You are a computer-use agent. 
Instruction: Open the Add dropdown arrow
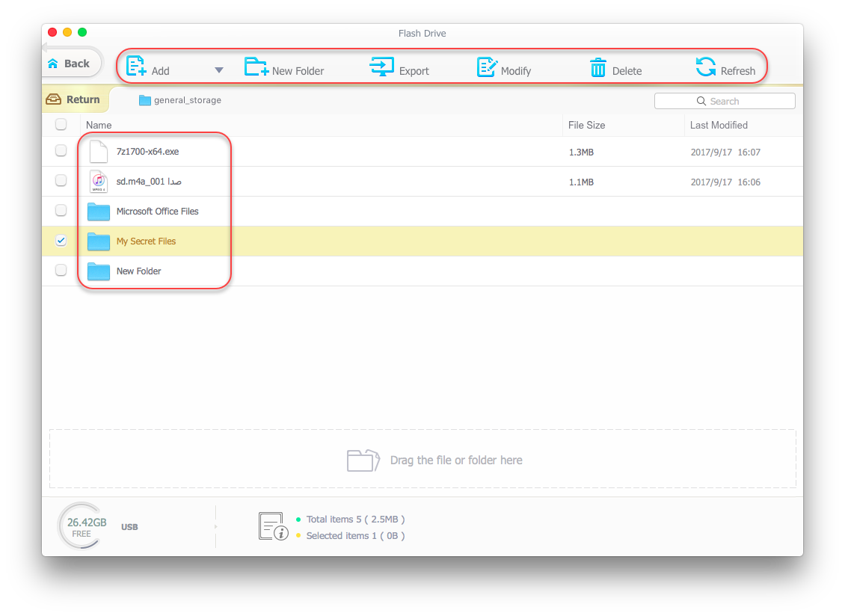pos(219,70)
